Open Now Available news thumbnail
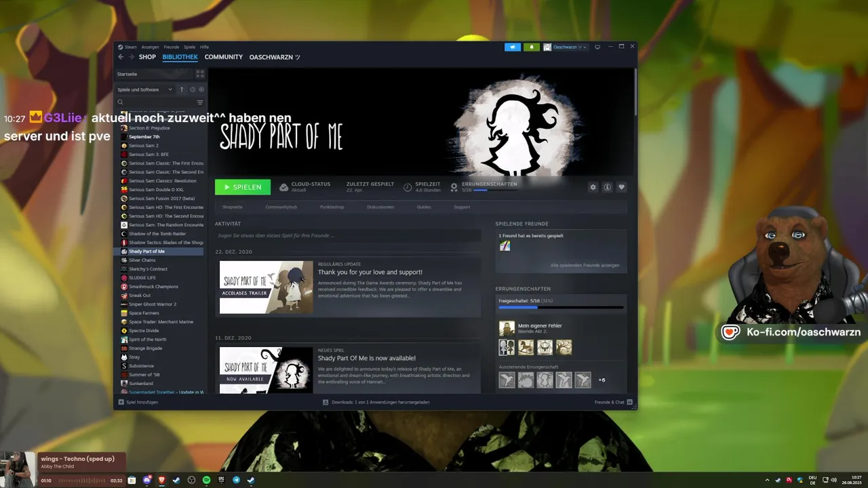 [266, 370]
